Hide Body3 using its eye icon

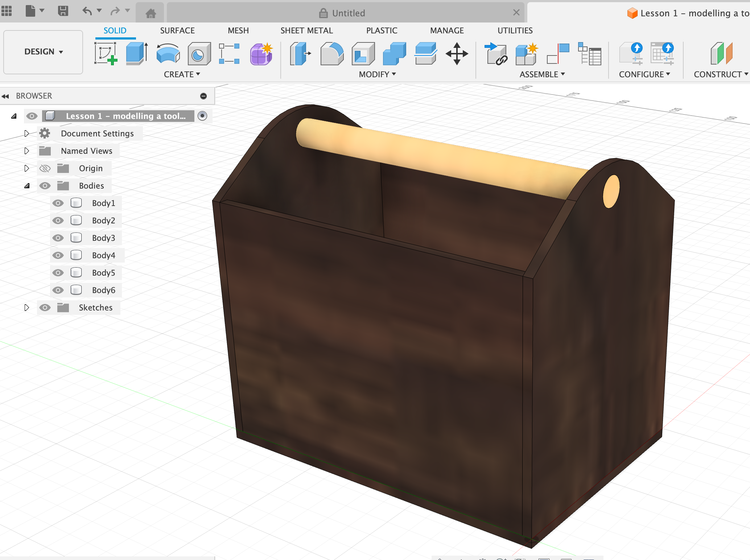(58, 238)
